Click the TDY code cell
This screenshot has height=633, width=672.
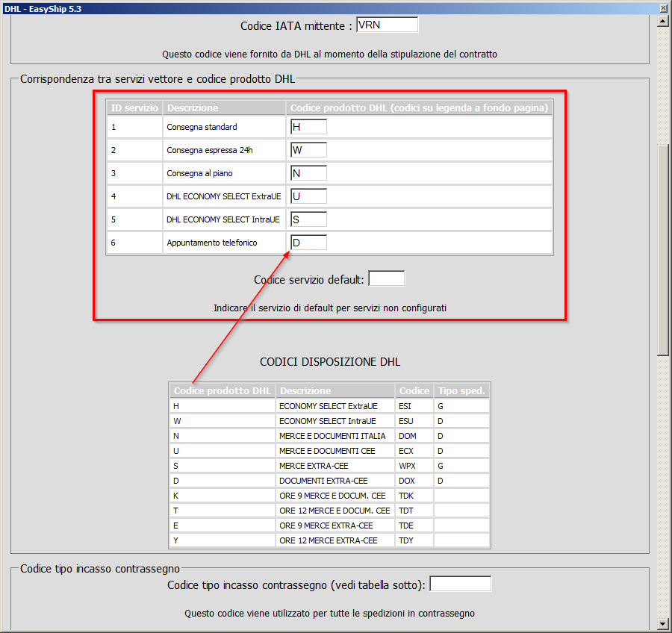tap(414, 540)
